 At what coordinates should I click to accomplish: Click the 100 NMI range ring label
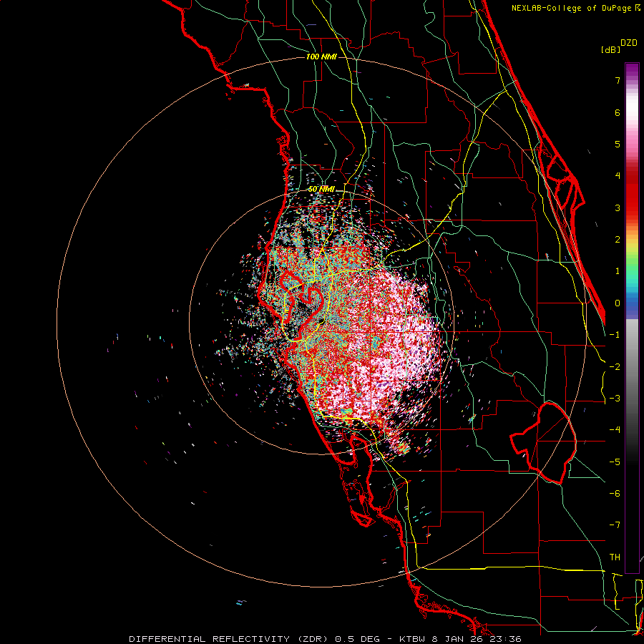coord(321,57)
